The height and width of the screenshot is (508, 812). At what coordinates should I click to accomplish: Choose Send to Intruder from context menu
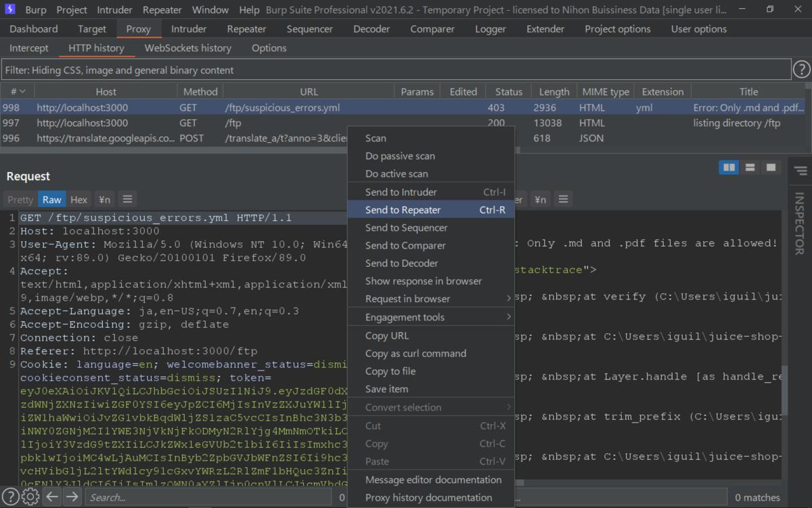[x=431, y=192]
